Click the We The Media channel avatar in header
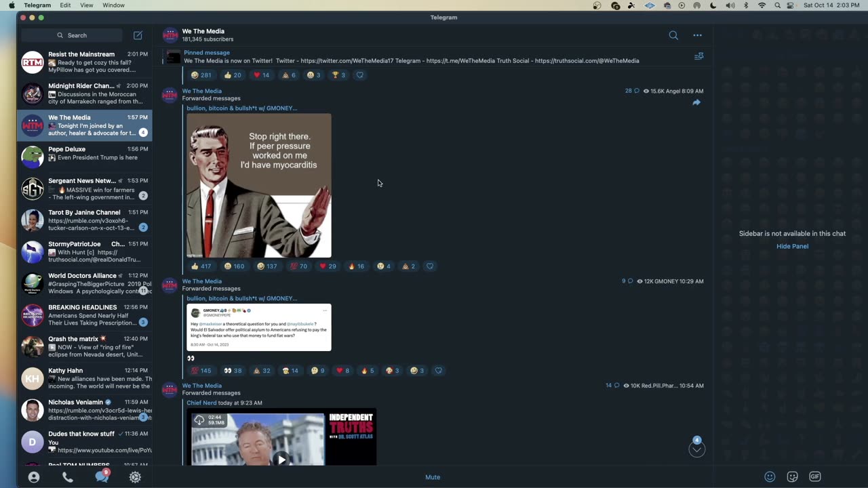Viewport: 868px width, 488px height. [170, 35]
